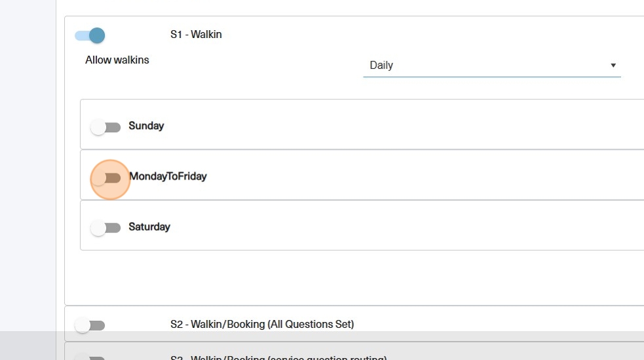This screenshot has width=644, height=360.
Task: Expand the MondayToFriday schedule row
Action: tap(393, 175)
